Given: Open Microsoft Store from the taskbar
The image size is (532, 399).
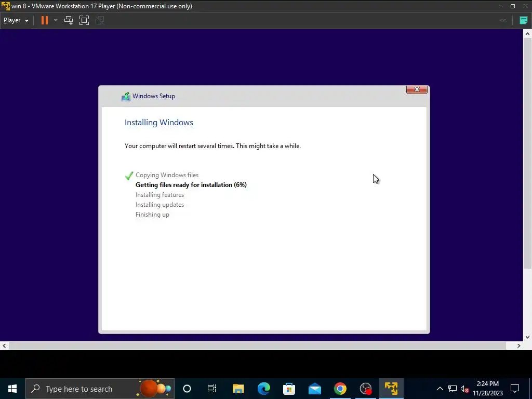Looking at the screenshot, I should click(289, 389).
